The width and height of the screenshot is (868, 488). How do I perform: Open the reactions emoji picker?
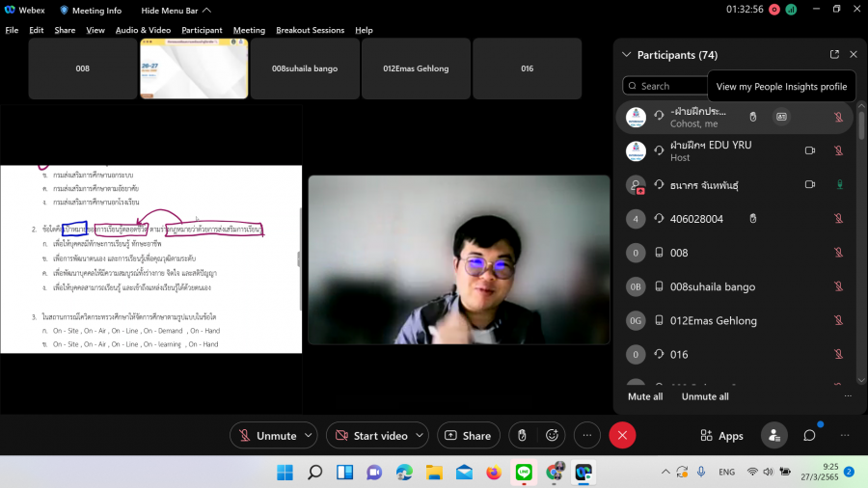551,436
